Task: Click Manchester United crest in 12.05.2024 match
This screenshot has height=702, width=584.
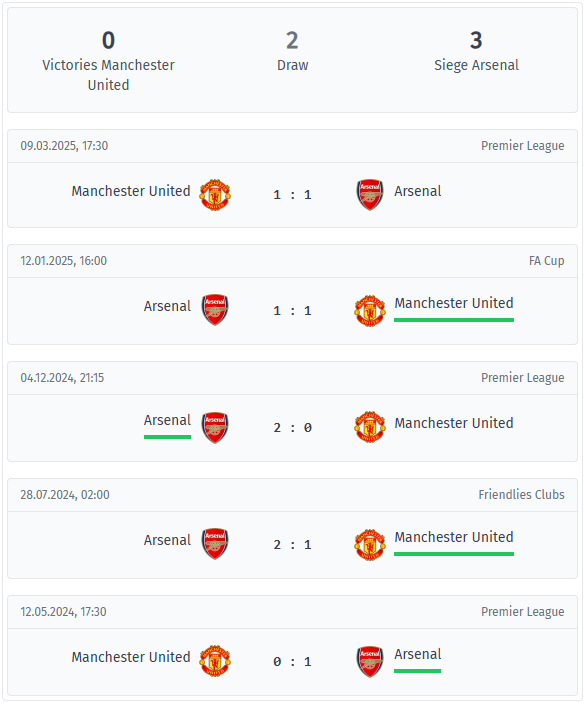Action: pos(215,661)
